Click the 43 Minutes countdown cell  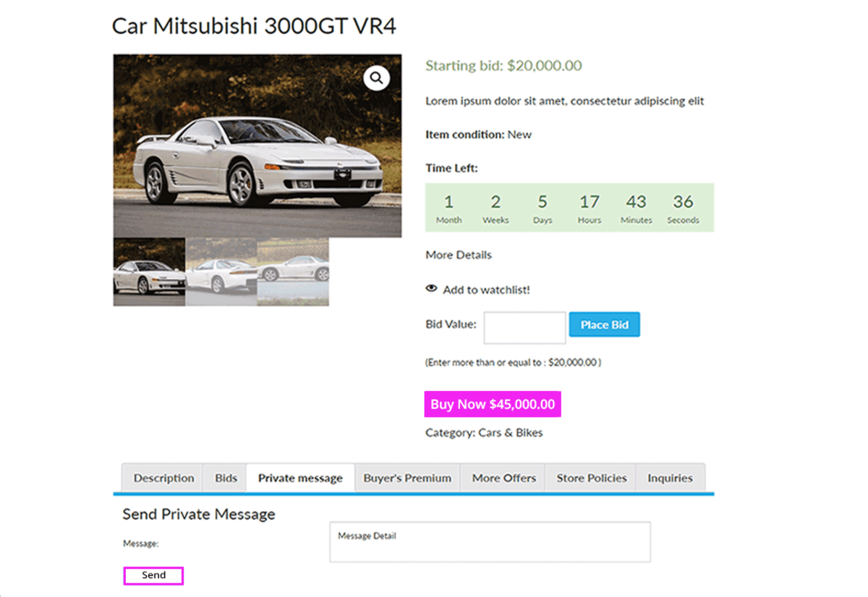point(637,208)
